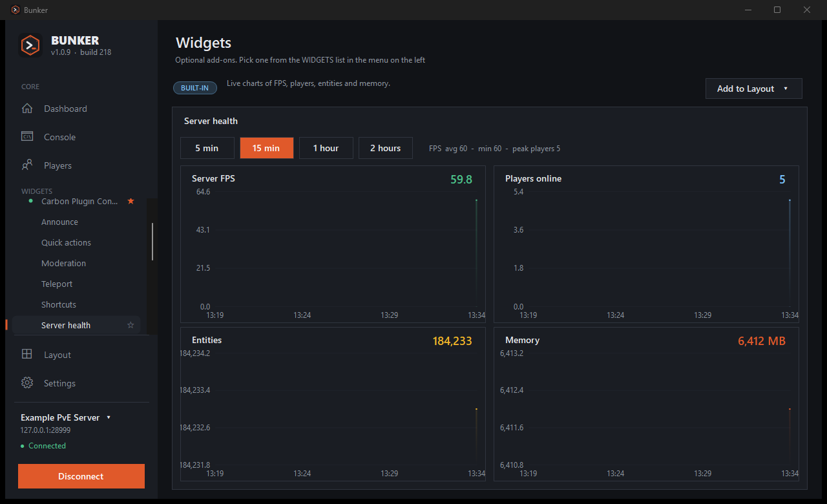Select the 15 min time range
Viewport: 827px width, 504px height.
[266, 148]
